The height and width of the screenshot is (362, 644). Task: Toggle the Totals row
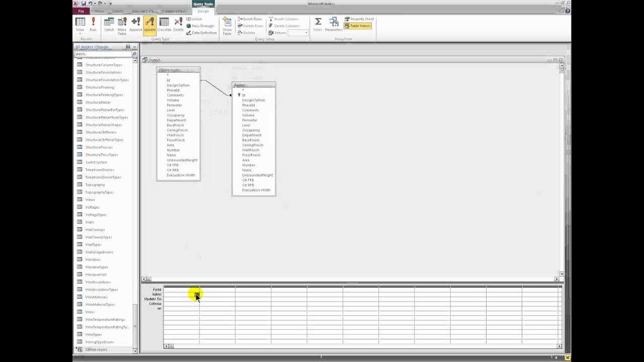coord(317,24)
